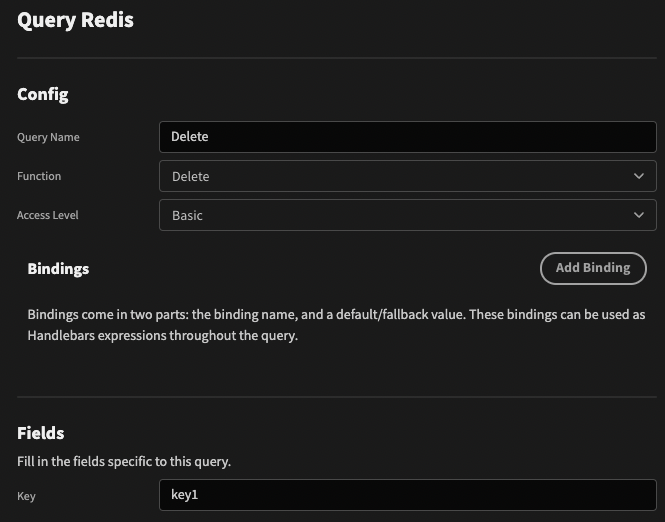Click the Key label
This screenshot has width=665, height=522.
coord(26,496)
